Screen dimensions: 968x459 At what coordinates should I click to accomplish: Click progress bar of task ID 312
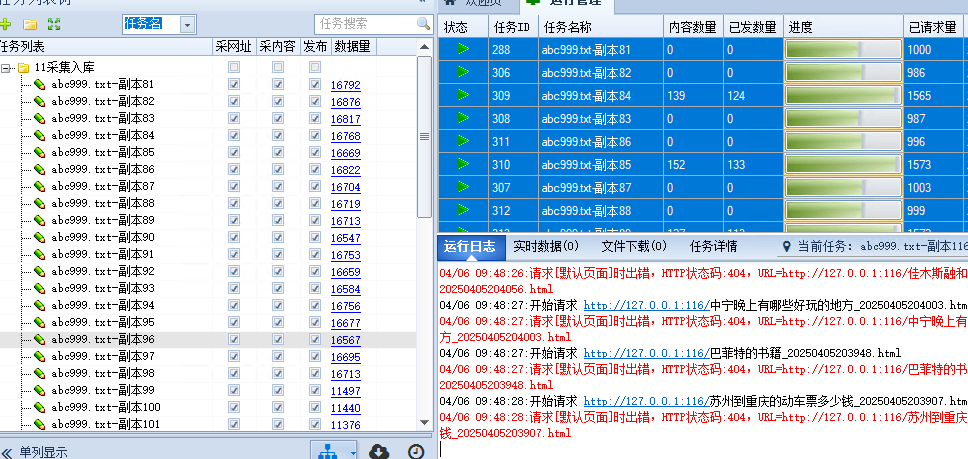[843, 211]
